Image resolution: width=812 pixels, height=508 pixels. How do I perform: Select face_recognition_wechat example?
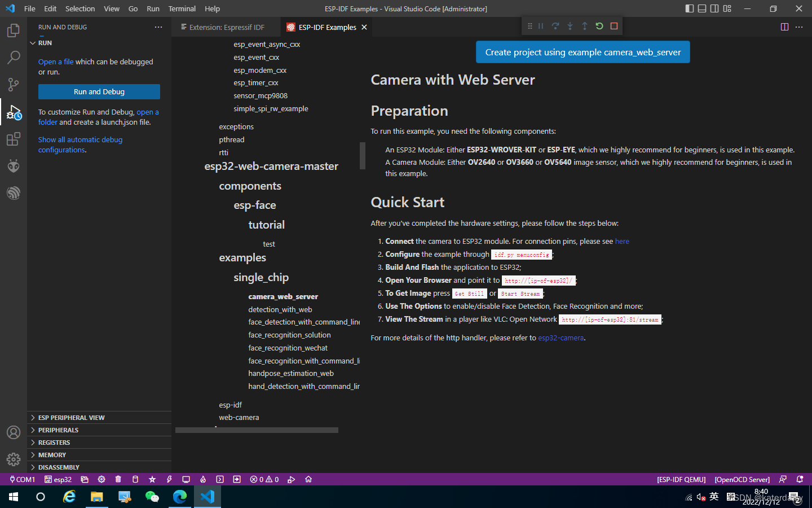[288, 348]
